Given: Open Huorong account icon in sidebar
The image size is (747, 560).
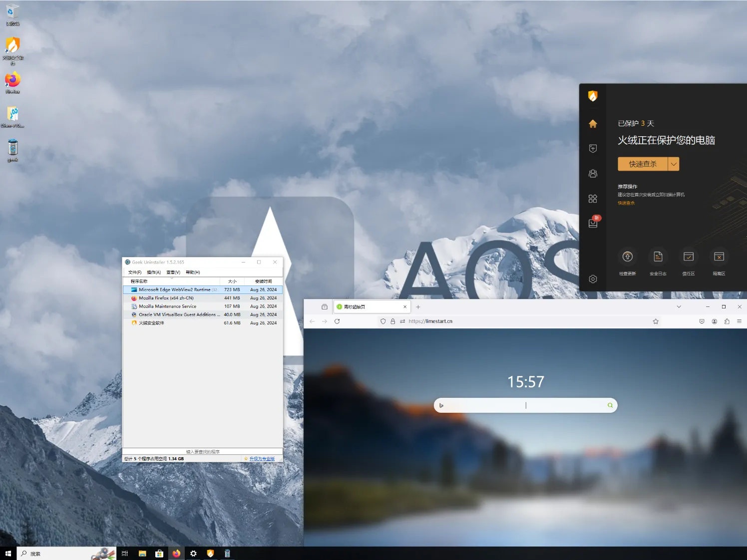Looking at the screenshot, I should [593, 173].
